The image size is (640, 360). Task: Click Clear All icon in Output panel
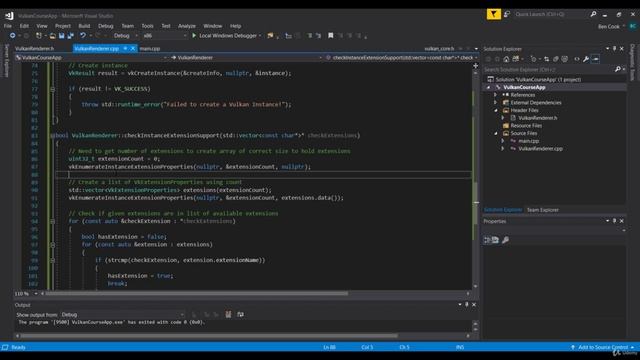point(228,314)
